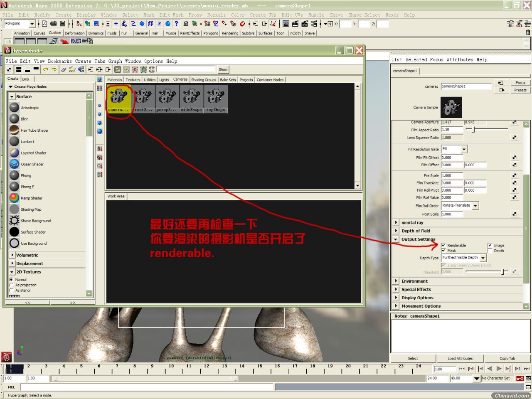532x399 pixels.
Task: Click the checkered Create bar icon in Hypershade
Action: [x=9, y=69]
